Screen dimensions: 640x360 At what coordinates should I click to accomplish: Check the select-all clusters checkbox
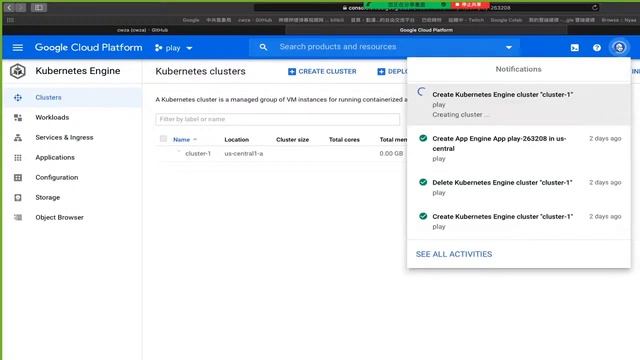tap(163, 139)
